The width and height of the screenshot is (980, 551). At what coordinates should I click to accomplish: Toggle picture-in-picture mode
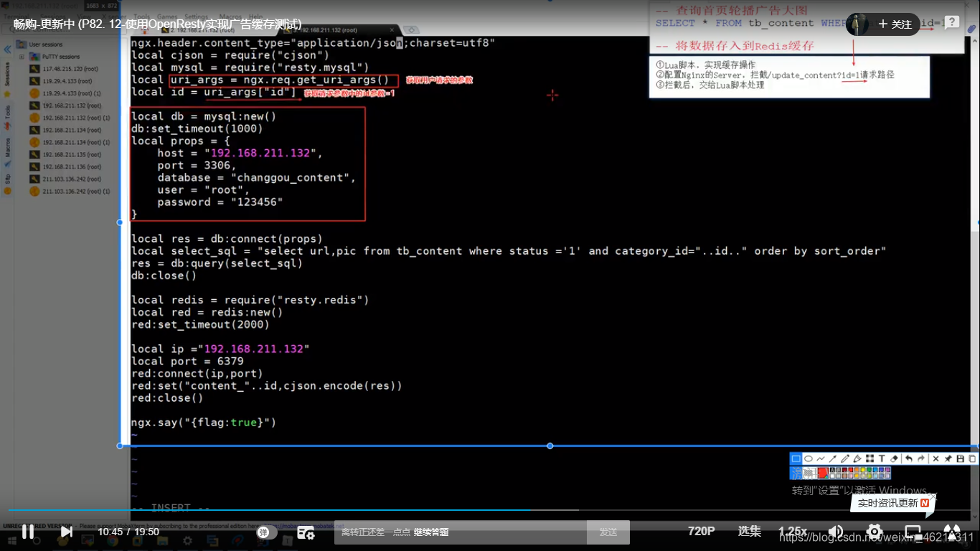(x=913, y=532)
